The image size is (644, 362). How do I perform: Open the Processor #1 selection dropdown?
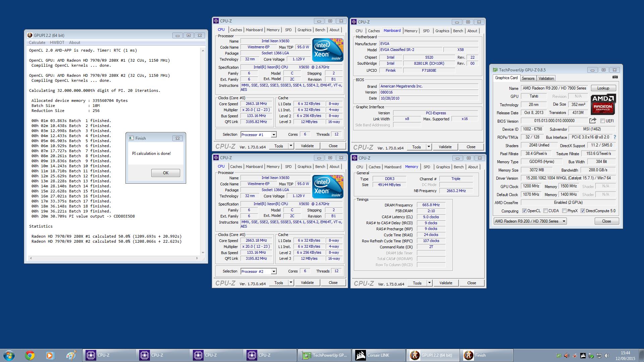[x=274, y=135]
